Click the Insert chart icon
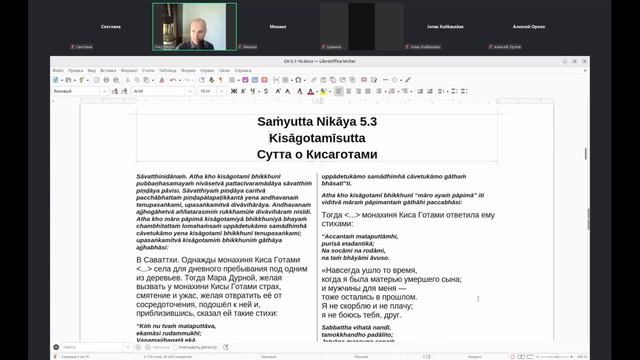Image resolution: width=640 pixels, height=360 pixels. (x=255, y=80)
